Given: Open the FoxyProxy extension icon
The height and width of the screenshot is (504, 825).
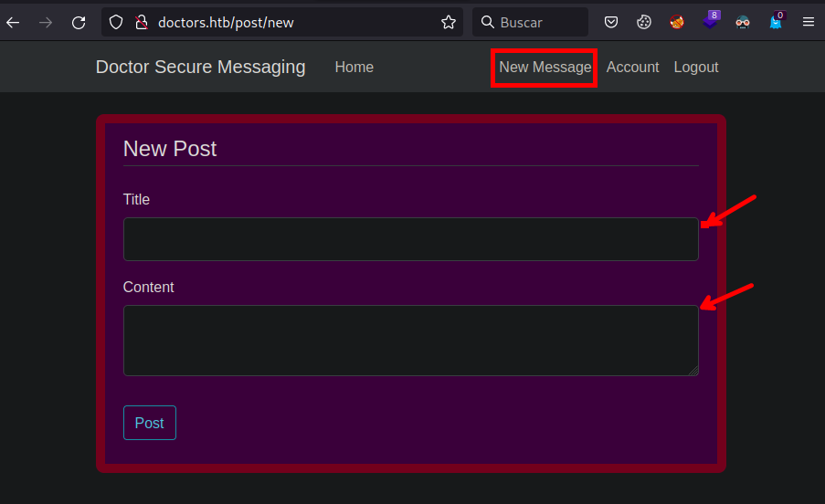Looking at the screenshot, I should tap(677, 22).
